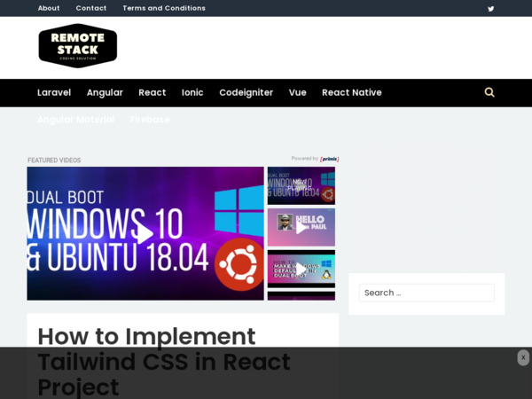Play the Hello Paul video thumbnail

pyautogui.click(x=301, y=227)
